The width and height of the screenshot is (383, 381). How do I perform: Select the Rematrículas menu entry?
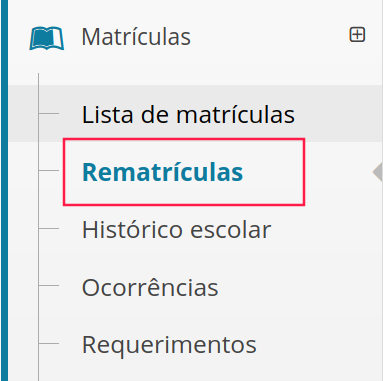(162, 172)
